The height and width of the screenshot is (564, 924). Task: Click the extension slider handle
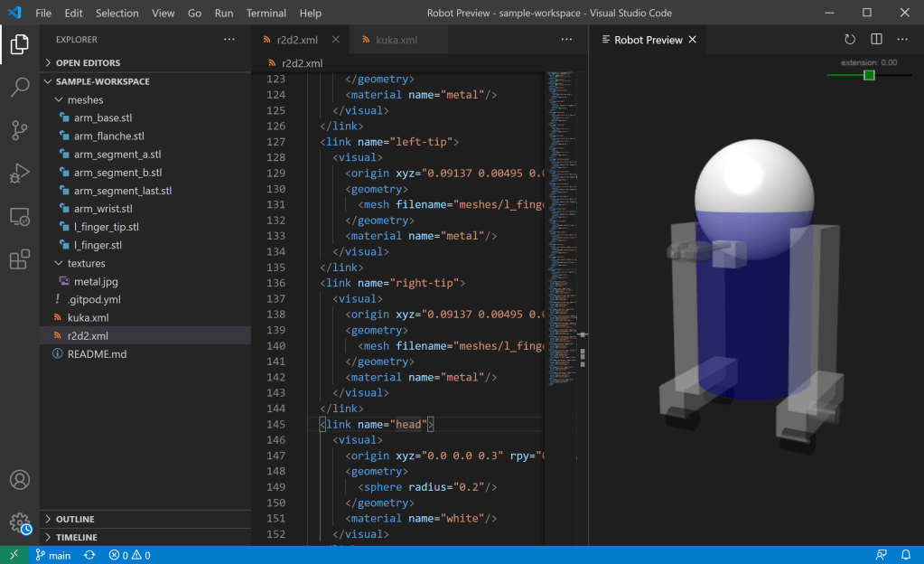tap(869, 75)
